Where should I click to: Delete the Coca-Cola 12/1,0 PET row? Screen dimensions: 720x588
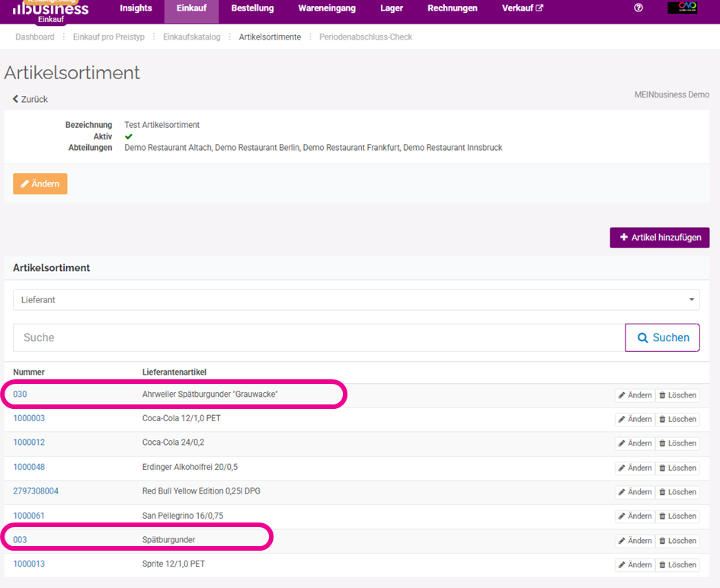click(678, 419)
